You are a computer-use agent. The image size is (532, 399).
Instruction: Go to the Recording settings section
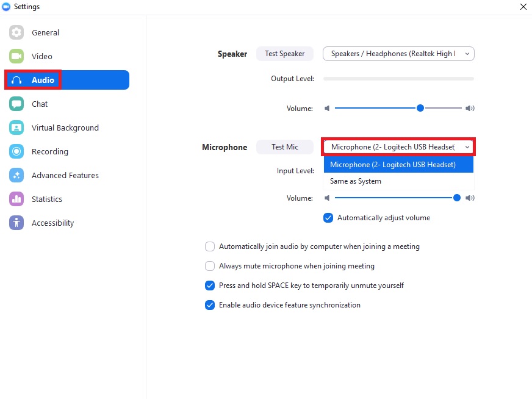tap(49, 151)
